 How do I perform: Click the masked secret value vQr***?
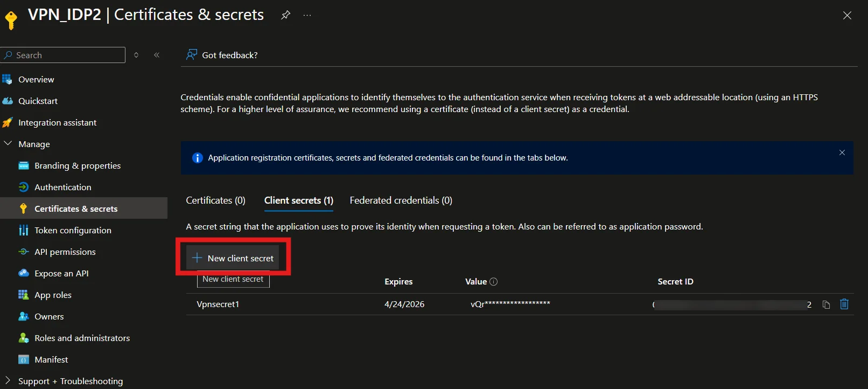pos(510,304)
